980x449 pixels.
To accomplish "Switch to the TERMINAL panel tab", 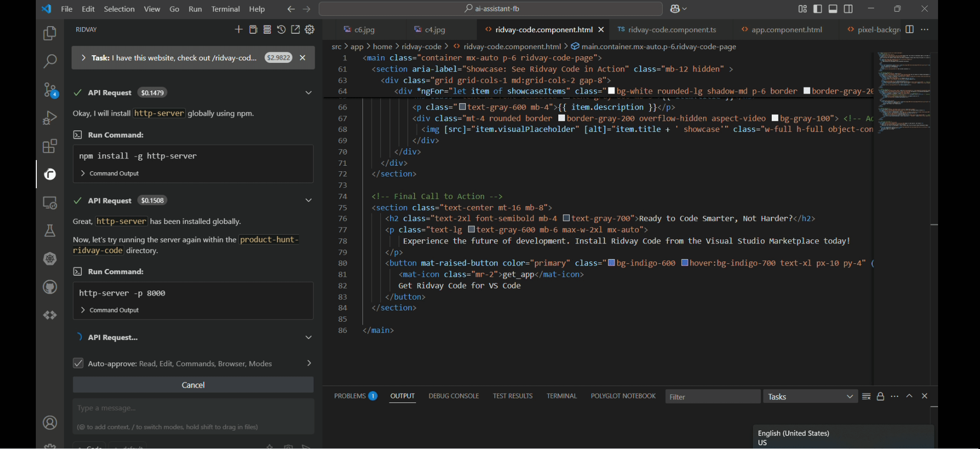I will [x=561, y=396].
